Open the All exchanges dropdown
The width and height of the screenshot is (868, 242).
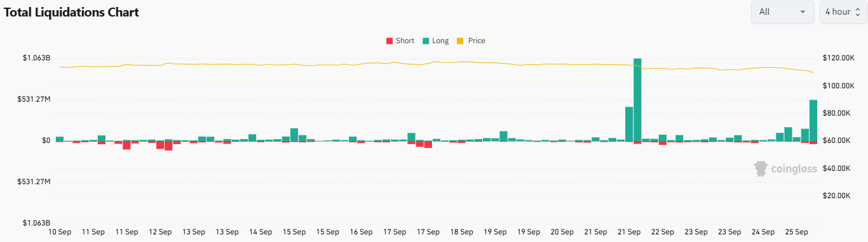click(x=782, y=12)
